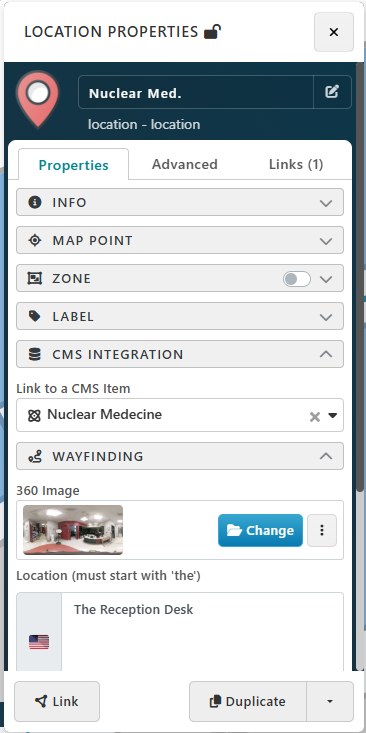Click the LABEL tag icon
Viewport: 366px width, 733px height.
35,316
